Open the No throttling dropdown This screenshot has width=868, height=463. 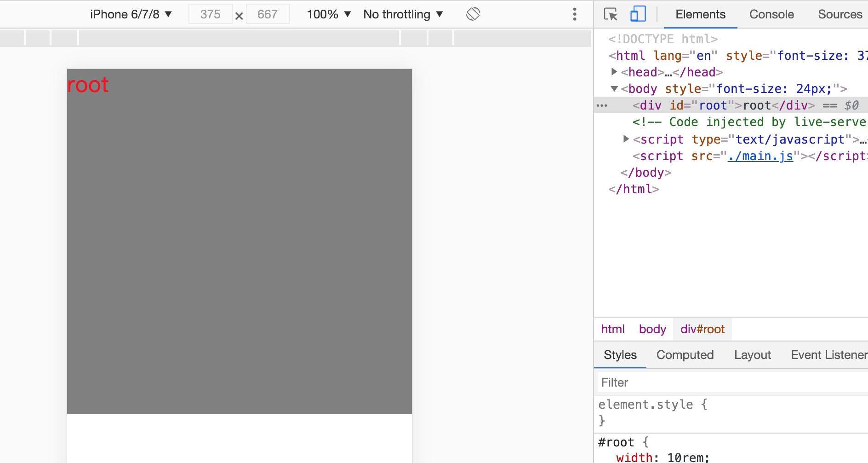tap(403, 14)
